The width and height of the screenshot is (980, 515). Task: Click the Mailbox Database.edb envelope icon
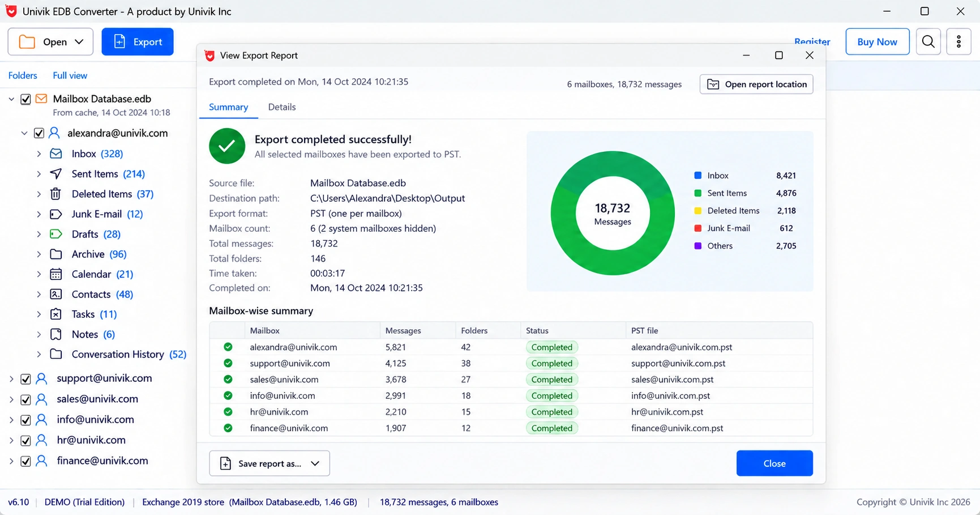click(41, 99)
